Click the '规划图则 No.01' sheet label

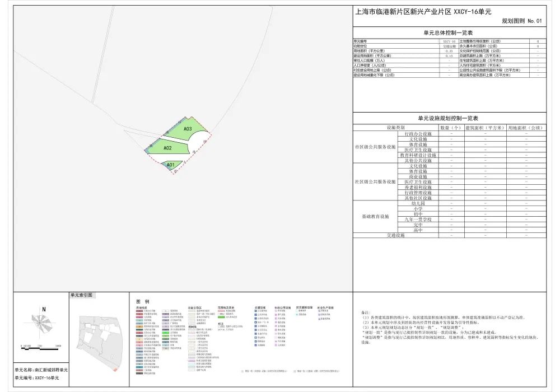tap(522, 21)
